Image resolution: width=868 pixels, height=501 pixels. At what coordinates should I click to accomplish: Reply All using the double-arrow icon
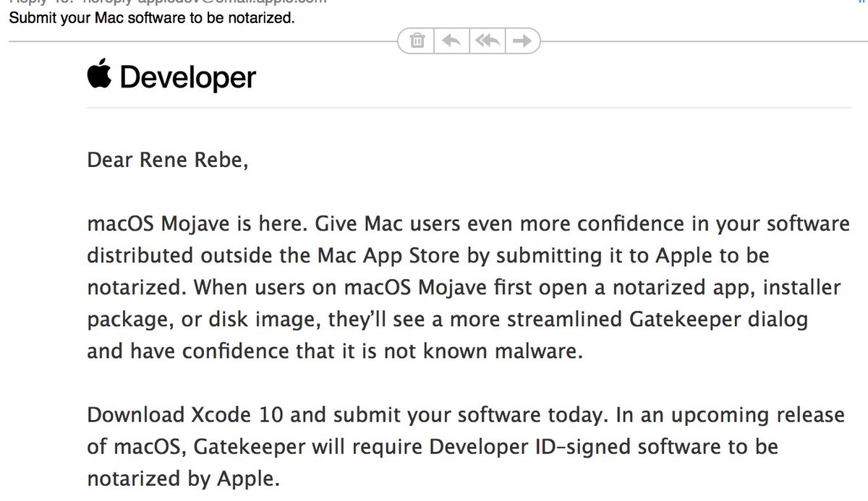[487, 40]
